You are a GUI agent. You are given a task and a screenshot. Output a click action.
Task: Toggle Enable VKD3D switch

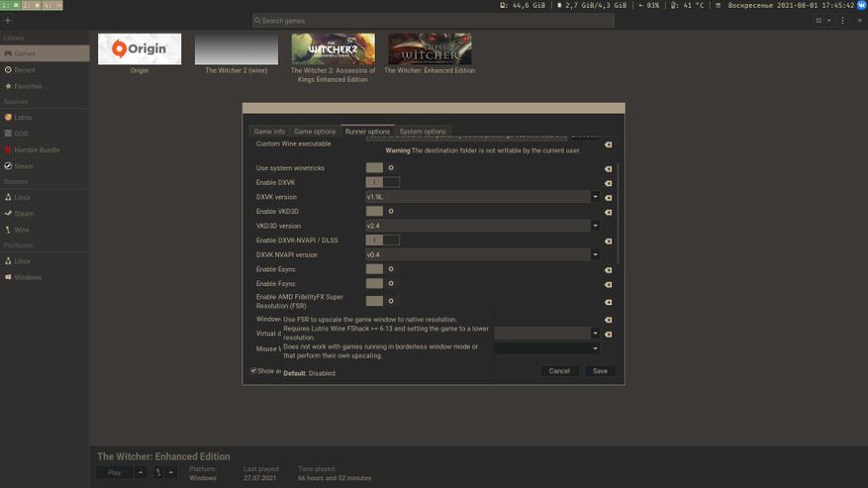[382, 211]
